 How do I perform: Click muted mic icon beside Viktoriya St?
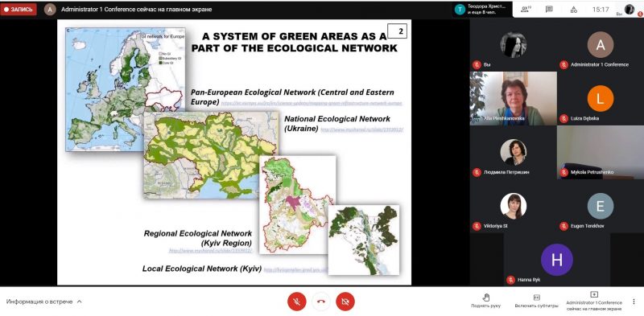(477, 226)
